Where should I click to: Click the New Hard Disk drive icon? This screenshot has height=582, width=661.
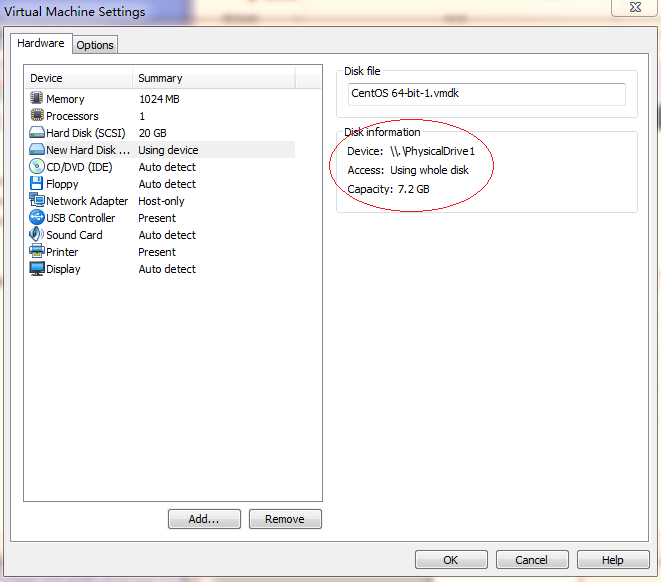tap(37, 149)
